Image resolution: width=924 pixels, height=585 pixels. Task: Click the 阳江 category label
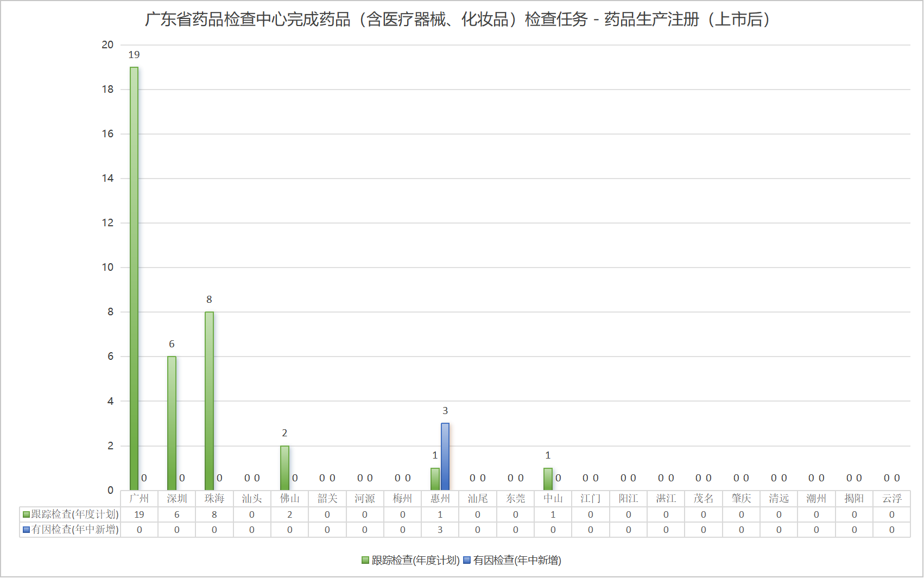click(628, 498)
